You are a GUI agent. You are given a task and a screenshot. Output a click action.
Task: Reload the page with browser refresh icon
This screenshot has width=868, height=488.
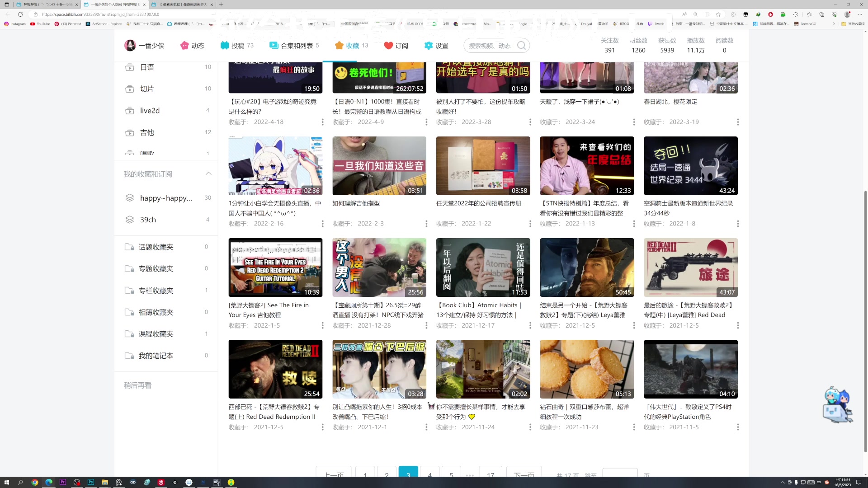20,14
